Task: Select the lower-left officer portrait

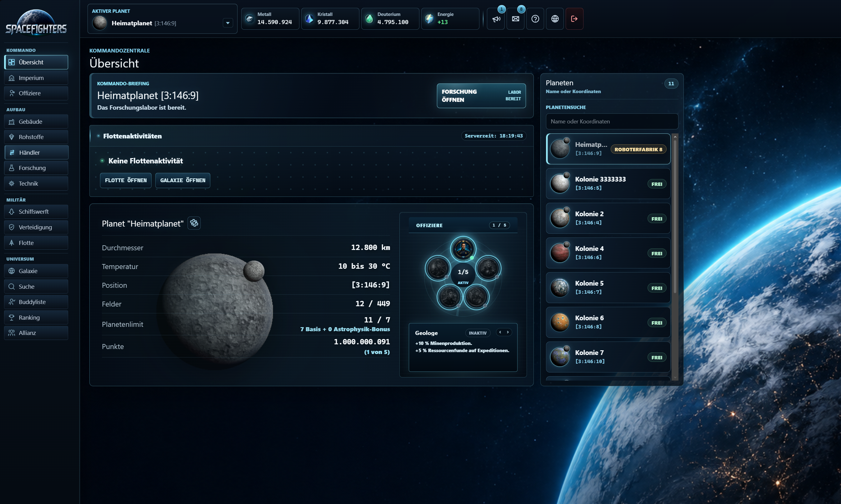Action: click(x=449, y=297)
